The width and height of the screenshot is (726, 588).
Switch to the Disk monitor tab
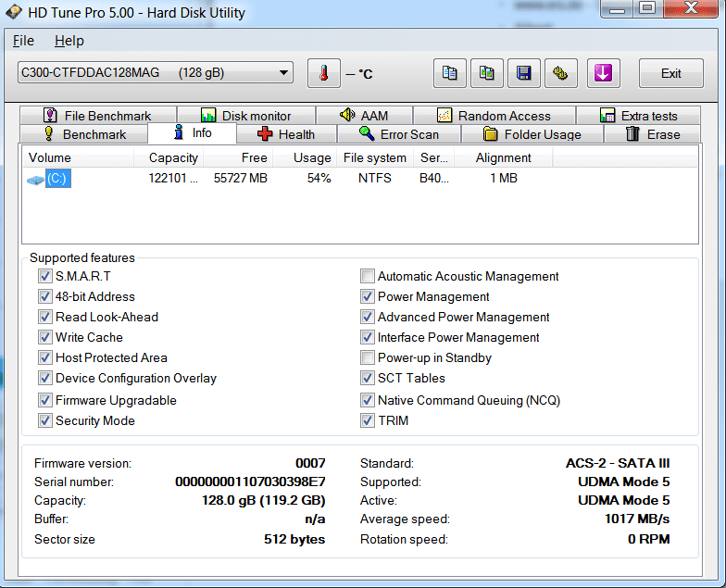pyautogui.click(x=246, y=115)
